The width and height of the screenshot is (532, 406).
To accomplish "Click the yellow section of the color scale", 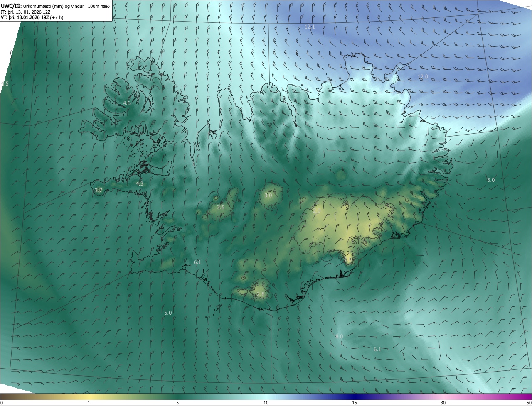I will click(89, 396).
